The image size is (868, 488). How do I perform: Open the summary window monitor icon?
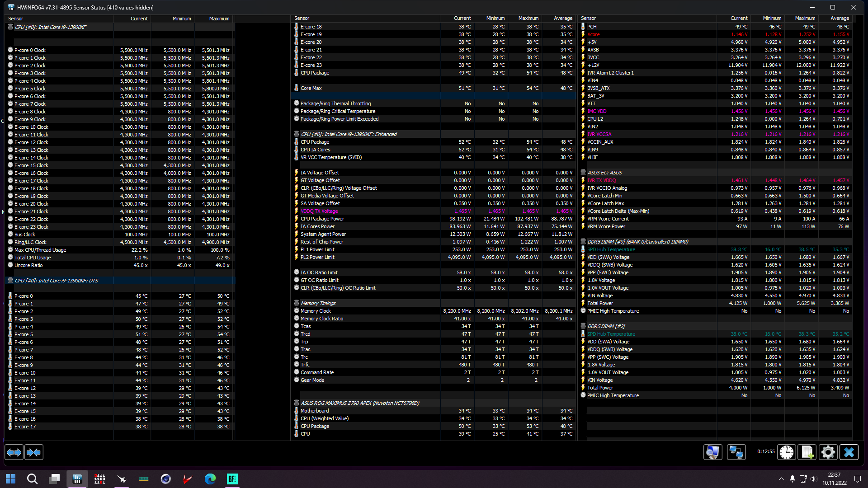[713, 452]
